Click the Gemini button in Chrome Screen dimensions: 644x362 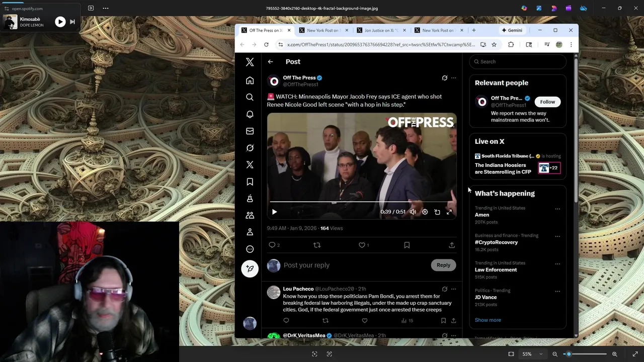(x=512, y=30)
